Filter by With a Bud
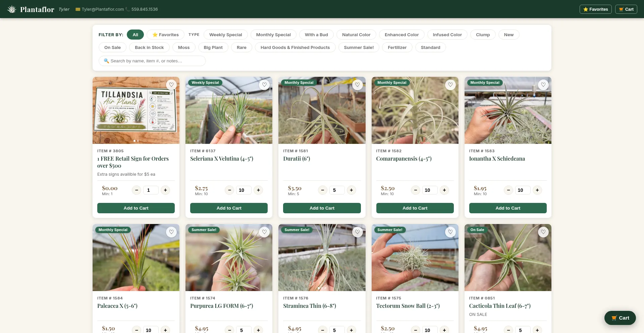Image resolution: width=644 pixels, height=333 pixels. [316, 35]
